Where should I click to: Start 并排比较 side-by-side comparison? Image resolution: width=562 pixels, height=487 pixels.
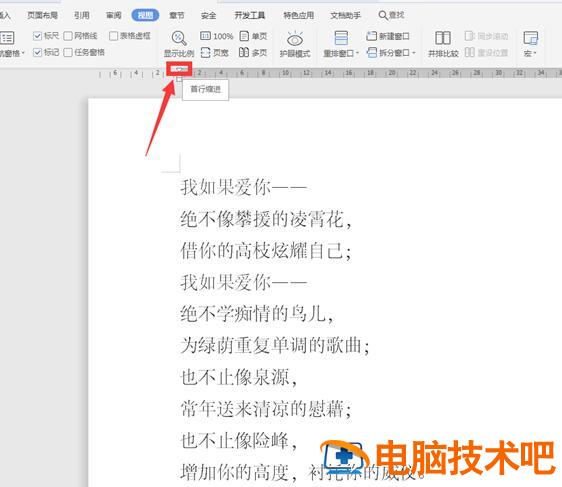click(x=443, y=44)
